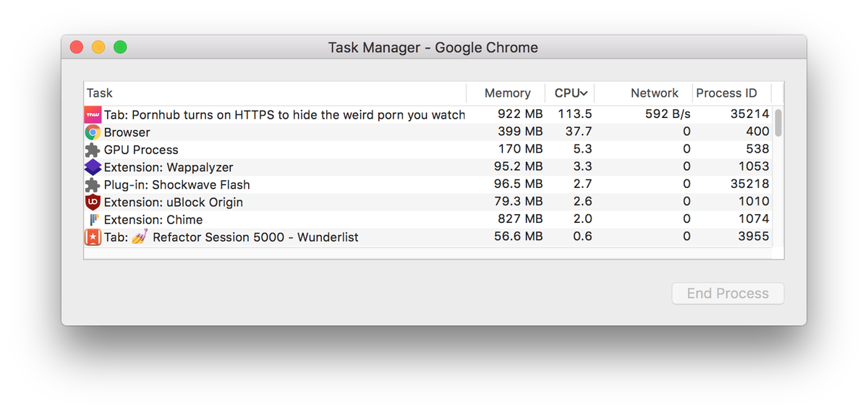
Task: Click process ID 1074
Action: pyautogui.click(x=754, y=218)
